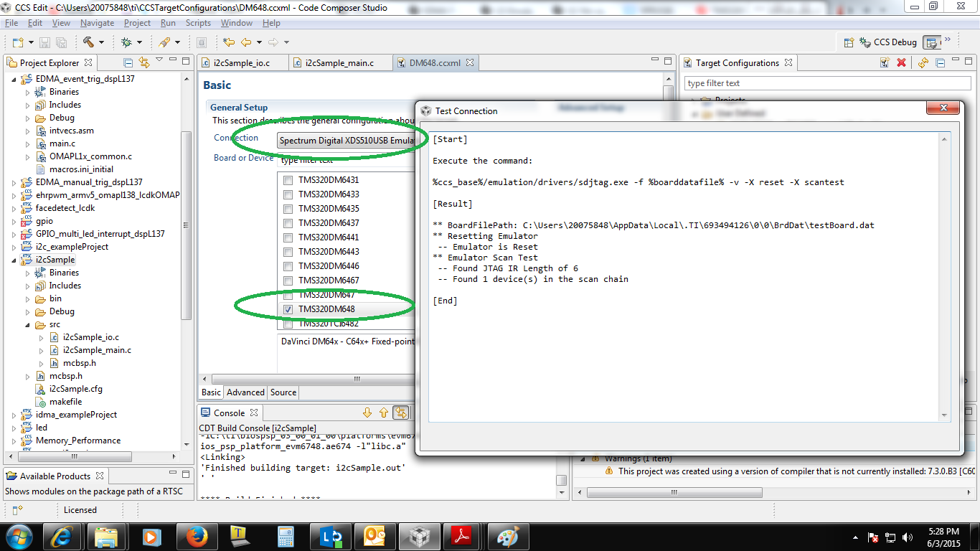The width and height of the screenshot is (980, 551).
Task: Open Internet Explorer from taskbar
Action: [x=61, y=536]
